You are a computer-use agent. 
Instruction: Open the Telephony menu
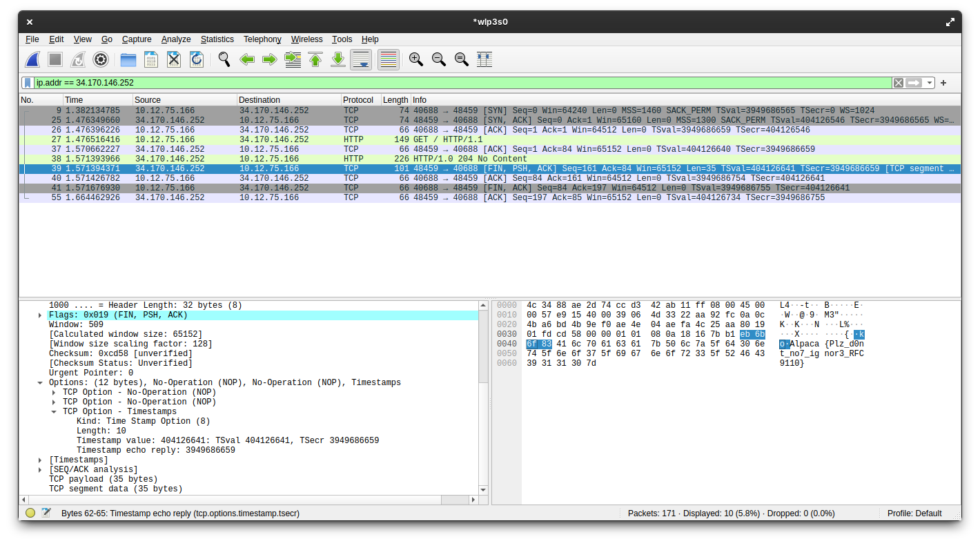(262, 39)
